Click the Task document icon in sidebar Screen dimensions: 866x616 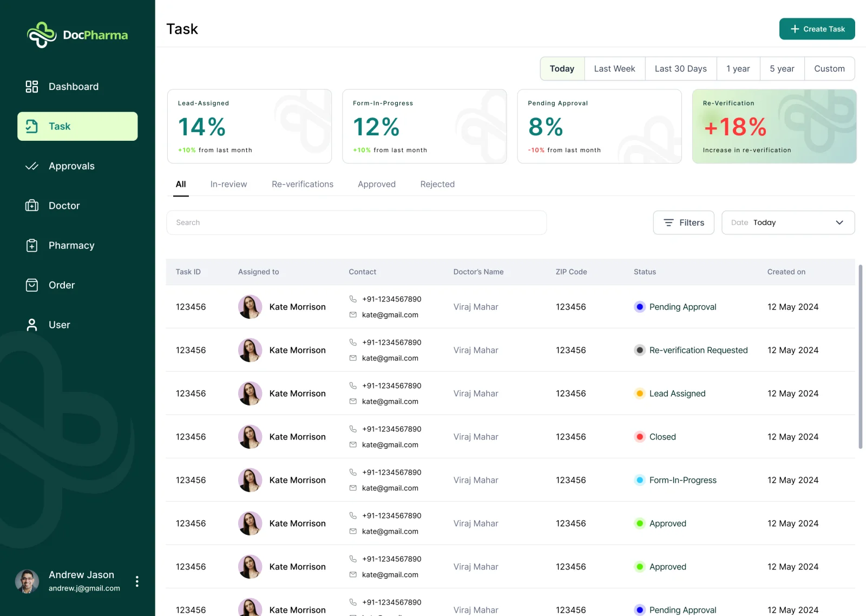click(x=32, y=126)
